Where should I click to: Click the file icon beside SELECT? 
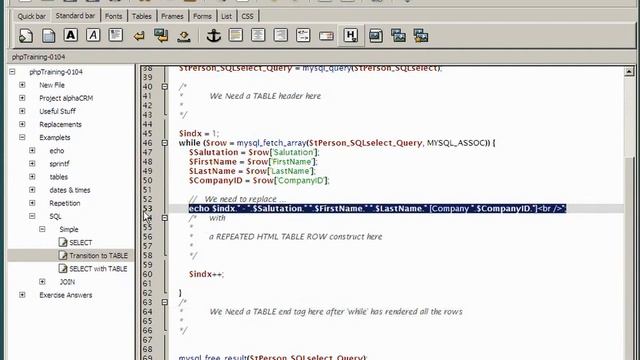pyautogui.click(x=62, y=242)
